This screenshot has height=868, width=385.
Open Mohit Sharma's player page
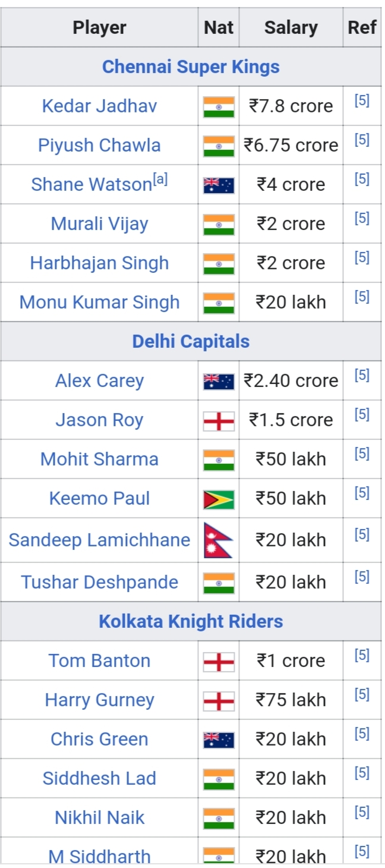[99, 459]
